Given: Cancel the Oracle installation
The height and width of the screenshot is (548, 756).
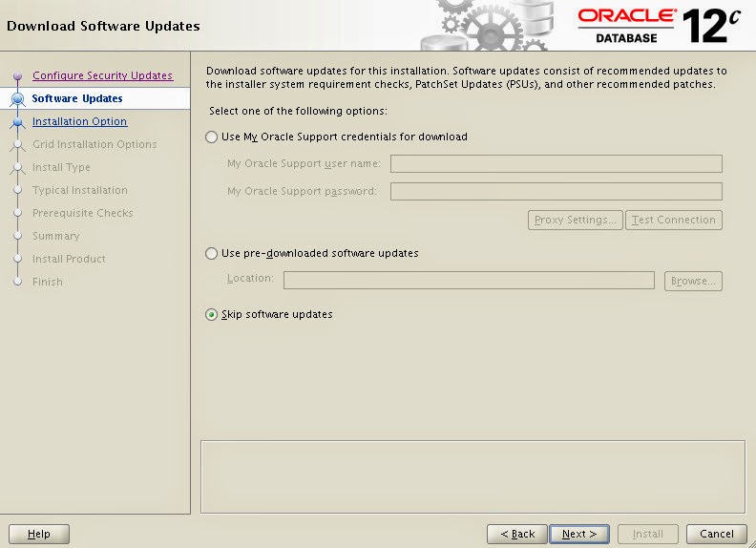Looking at the screenshot, I should click(717, 534).
